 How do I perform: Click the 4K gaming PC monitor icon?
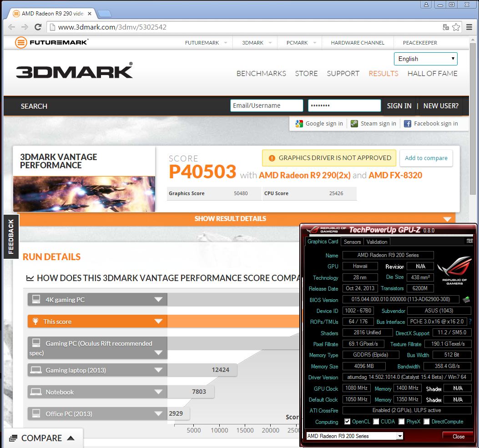point(36,299)
